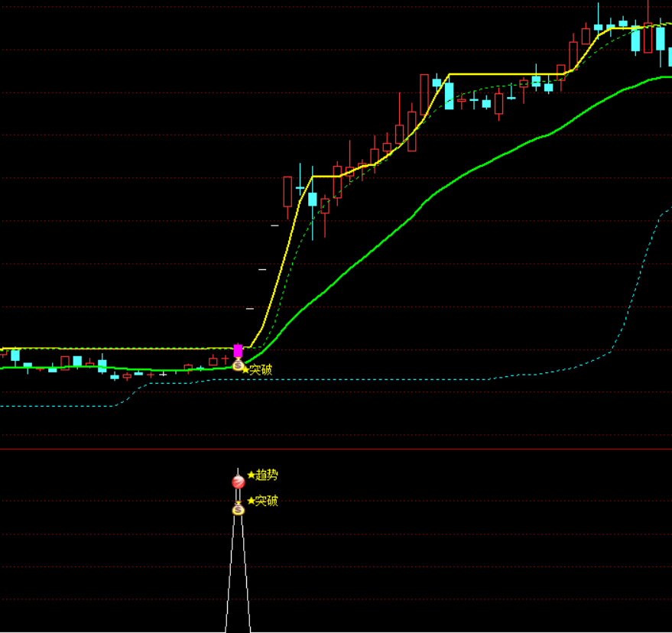This screenshot has height=633, width=672.
Task: Click the yellow star before the 趋势 label
Action: point(251,475)
